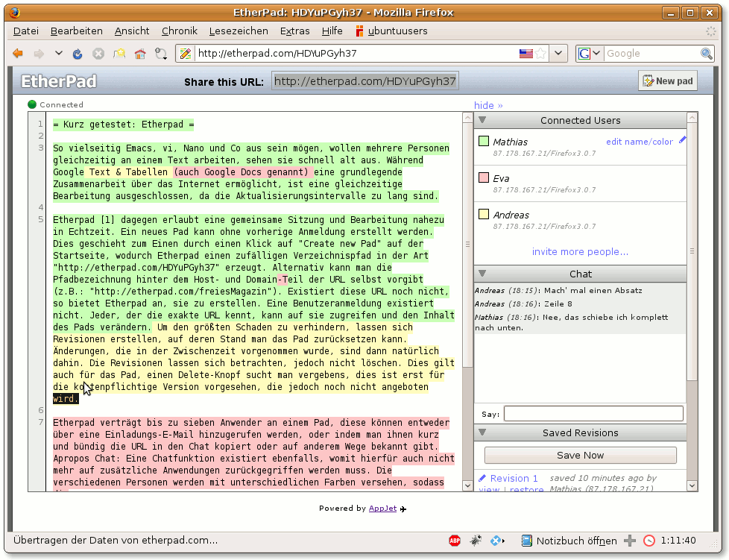Open the Chronik menu
Image resolution: width=729 pixels, height=560 pixels.
click(x=180, y=31)
